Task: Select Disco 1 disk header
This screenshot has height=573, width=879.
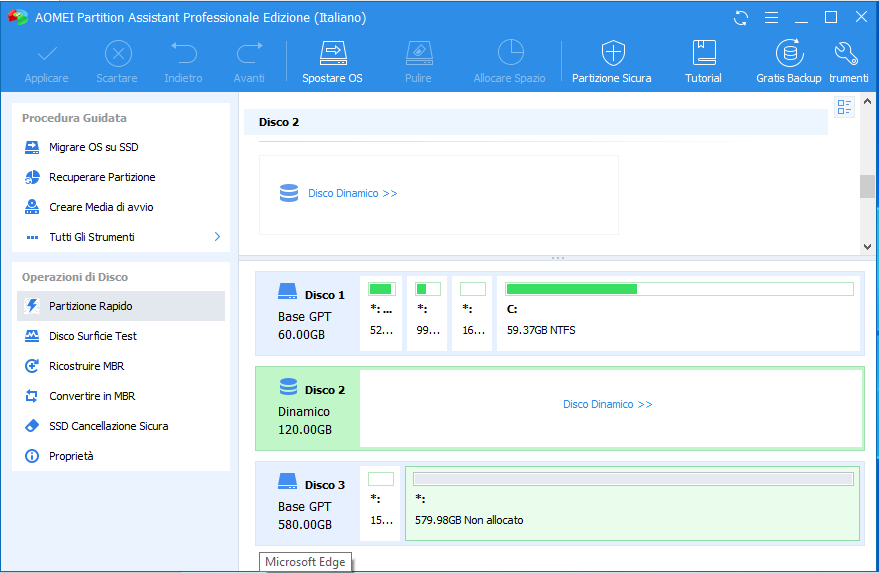Action: click(307, 314)
